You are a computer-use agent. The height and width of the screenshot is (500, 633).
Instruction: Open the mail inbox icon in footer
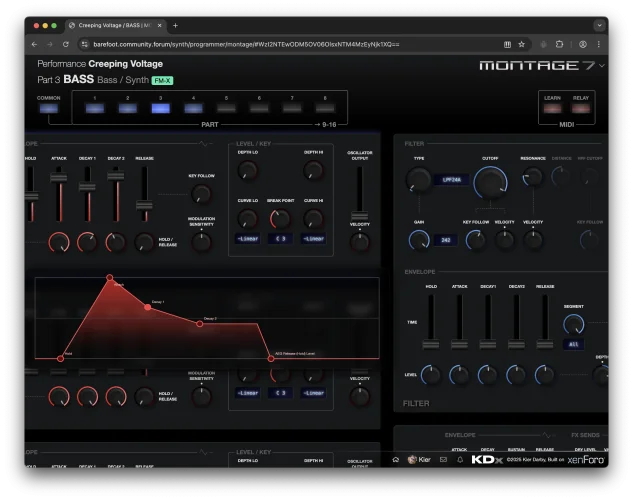443,460
